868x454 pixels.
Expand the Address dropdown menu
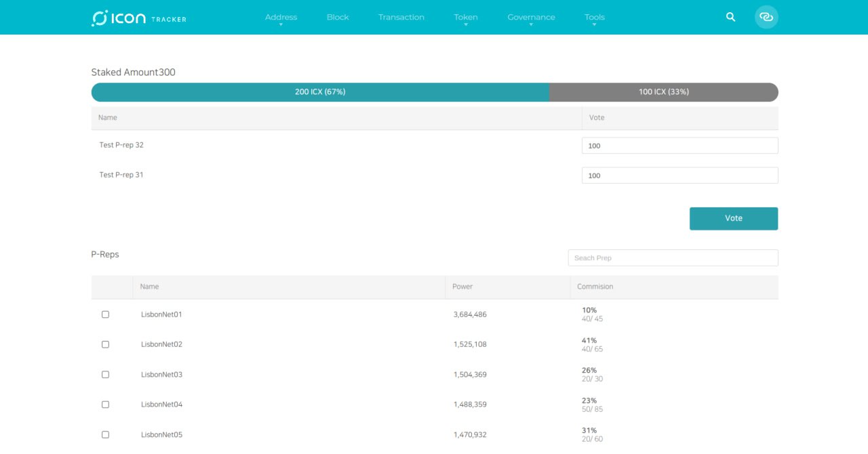[x=281, y=18]
